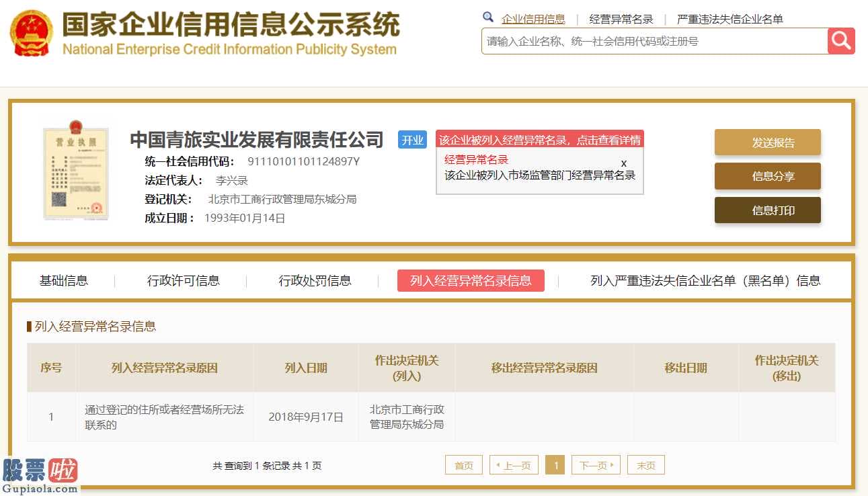Click the 信息分享 button
Viewport: 868px width, 496px height.
pyautogui.click(x=768, y=176)
